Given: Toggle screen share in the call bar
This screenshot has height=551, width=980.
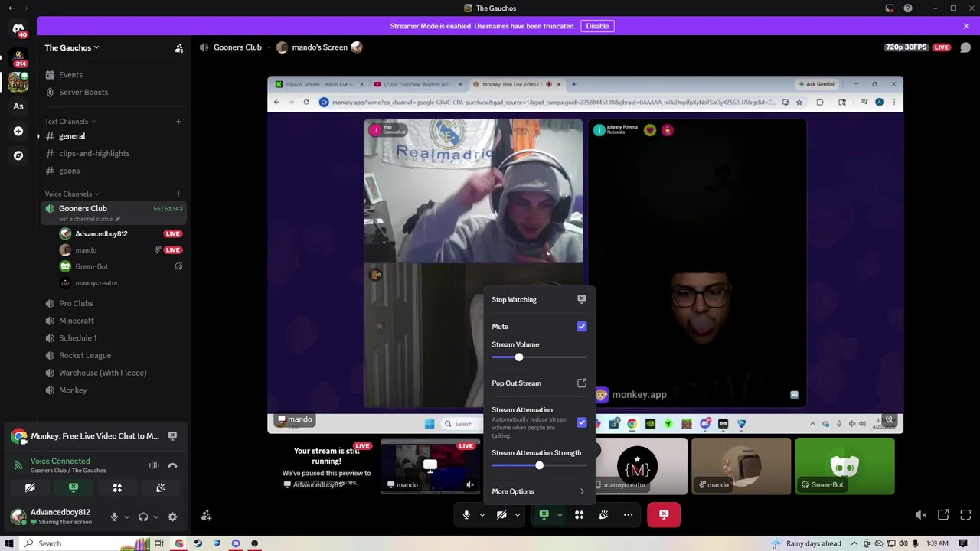Looking at the screenshot, I should tap(544, 515).
